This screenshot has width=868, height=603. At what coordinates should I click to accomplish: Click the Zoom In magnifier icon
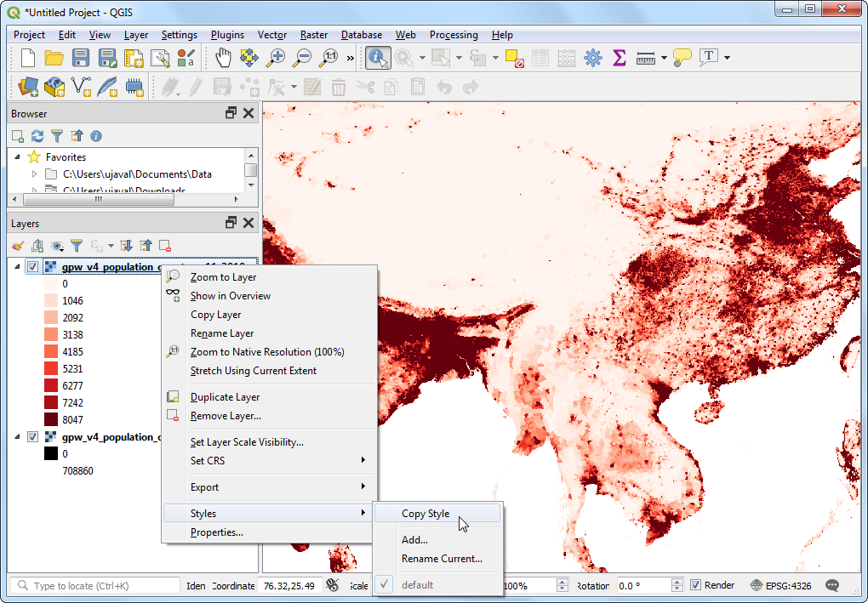pyautogui.click(x=276, y=58)
